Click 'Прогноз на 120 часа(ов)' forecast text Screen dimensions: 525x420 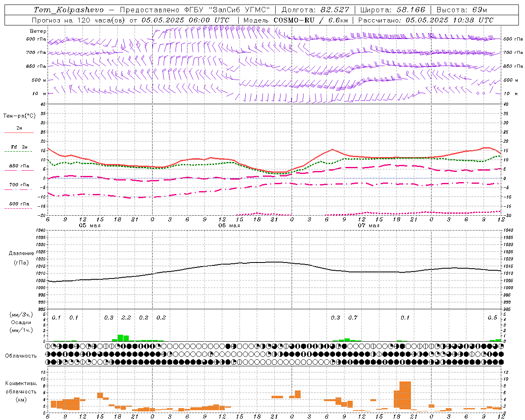pos(79,20)
